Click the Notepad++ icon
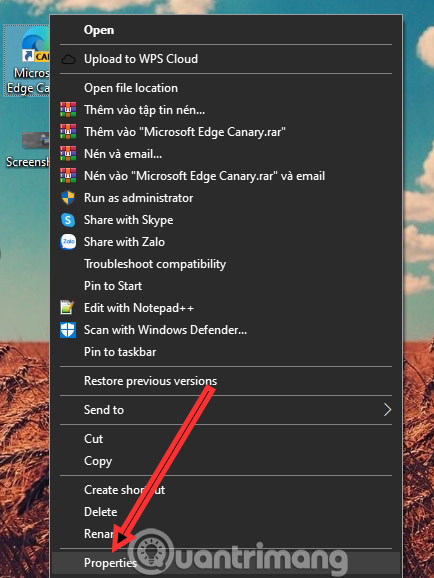The image size is (434, 578). [x=68, y=307]
